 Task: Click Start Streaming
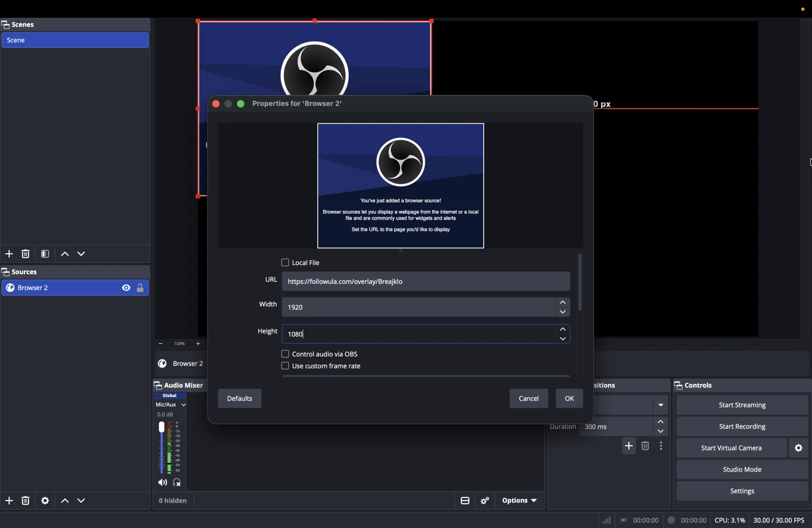[x=742, y=405]
